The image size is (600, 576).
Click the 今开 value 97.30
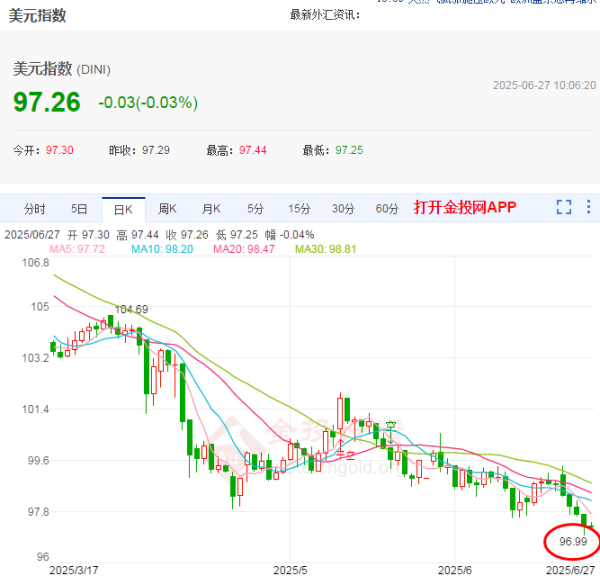tap(59, 150)
